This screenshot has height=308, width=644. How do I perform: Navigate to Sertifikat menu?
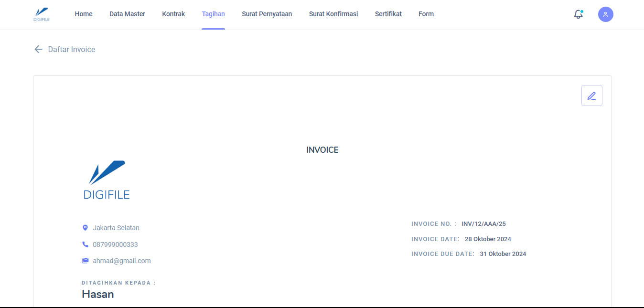tap(388, 14)
